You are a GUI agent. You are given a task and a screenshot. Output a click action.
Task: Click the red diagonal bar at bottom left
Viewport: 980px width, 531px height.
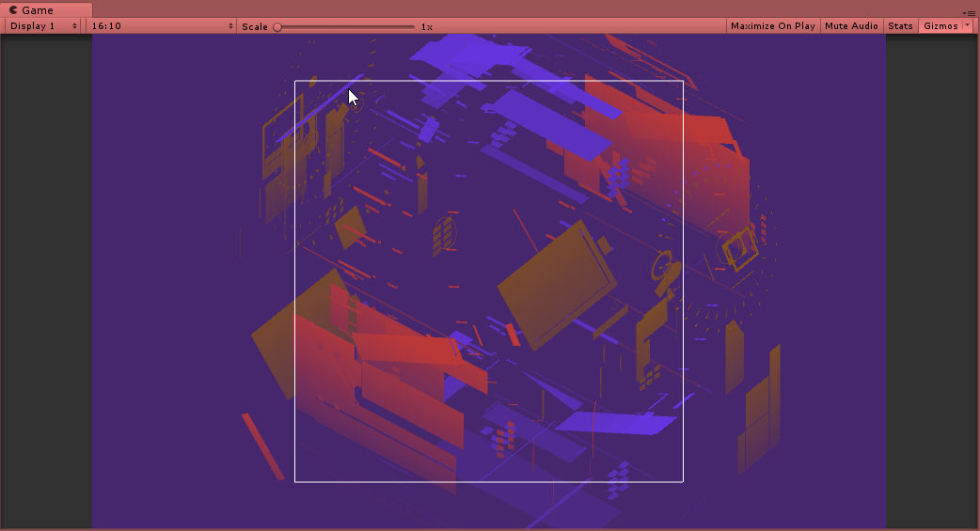[x=261, y=445]
